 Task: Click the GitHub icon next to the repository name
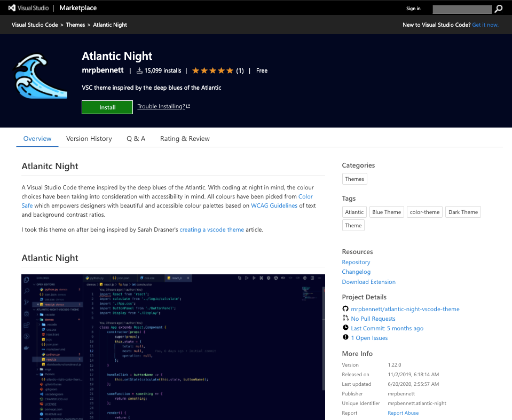click(x=346, y=308)
